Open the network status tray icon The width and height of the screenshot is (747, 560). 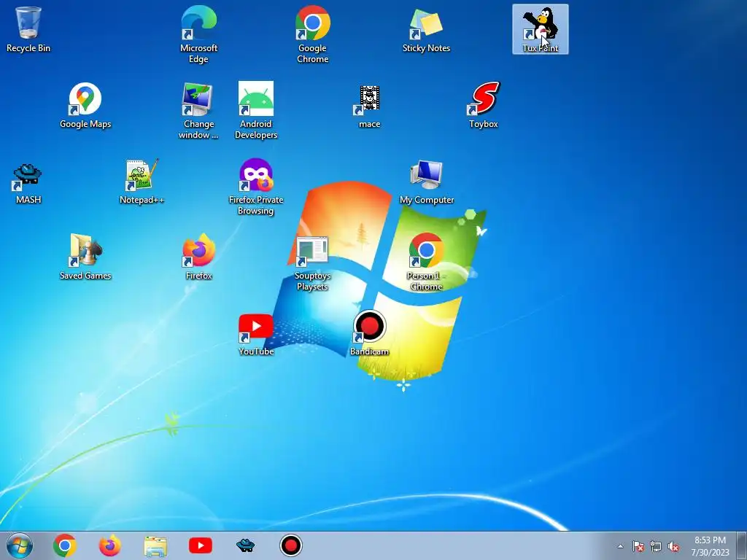(656, 546)
